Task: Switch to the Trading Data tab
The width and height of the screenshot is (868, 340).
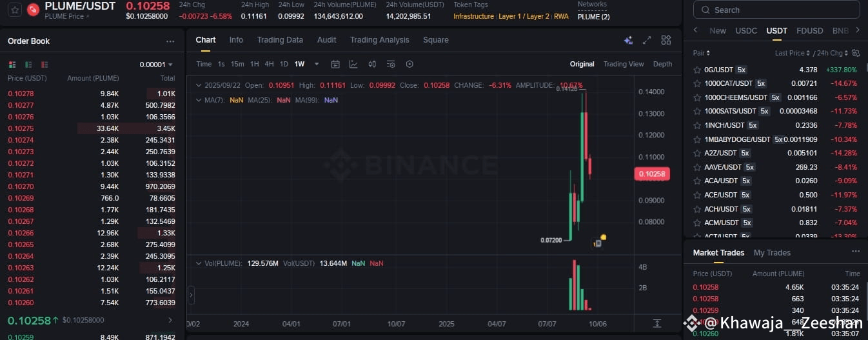Action: coord(280,40)
